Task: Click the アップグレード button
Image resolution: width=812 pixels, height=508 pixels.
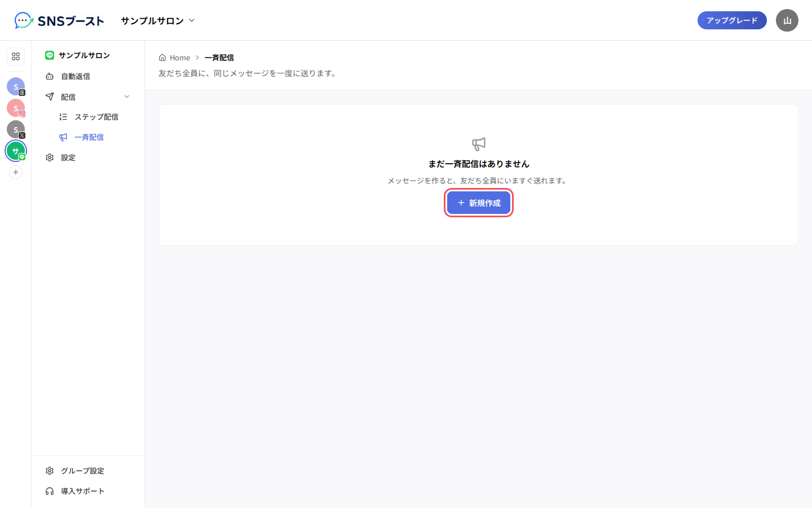Action: tap(732, 20)
